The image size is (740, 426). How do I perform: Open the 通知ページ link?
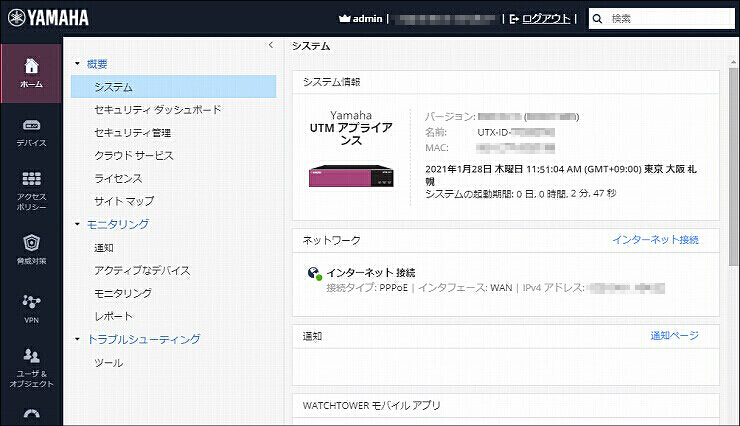pyautogui.click(x=674, y=335)
